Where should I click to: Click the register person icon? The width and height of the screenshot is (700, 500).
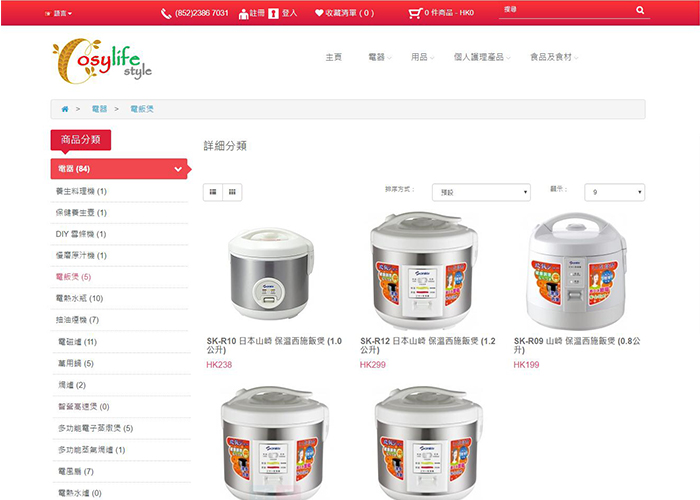coord(243,14)
